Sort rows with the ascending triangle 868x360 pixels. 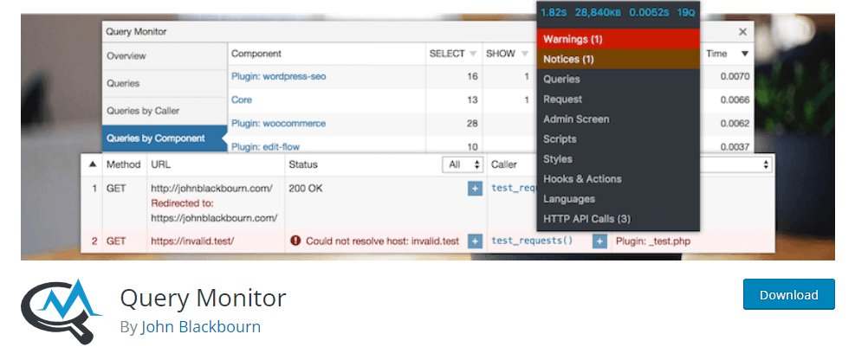click(x=93, y=164)
